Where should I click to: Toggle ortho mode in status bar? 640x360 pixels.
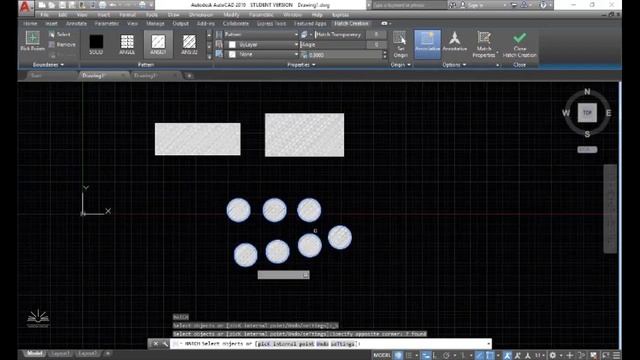click(435, 355)
